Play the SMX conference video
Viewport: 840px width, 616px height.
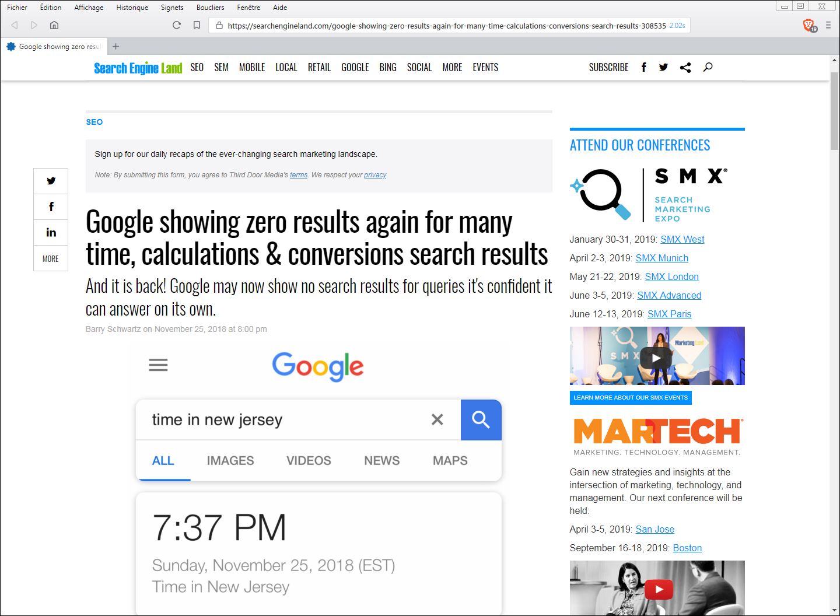[657, 358]
